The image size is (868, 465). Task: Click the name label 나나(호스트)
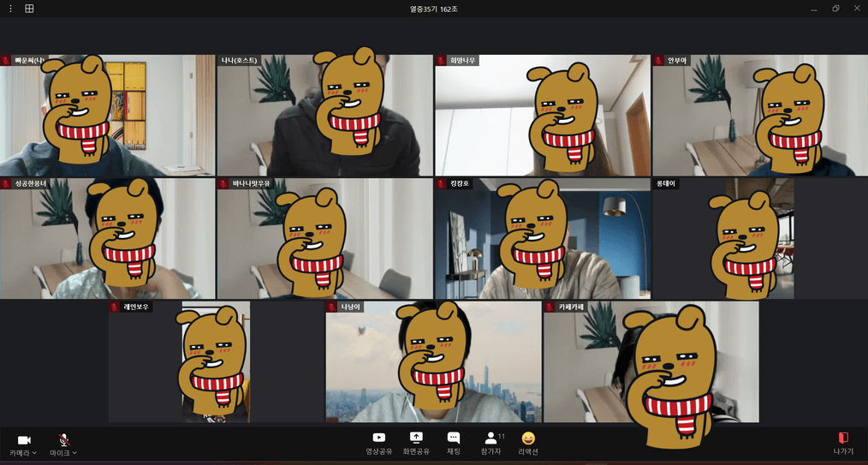(239, 60)
